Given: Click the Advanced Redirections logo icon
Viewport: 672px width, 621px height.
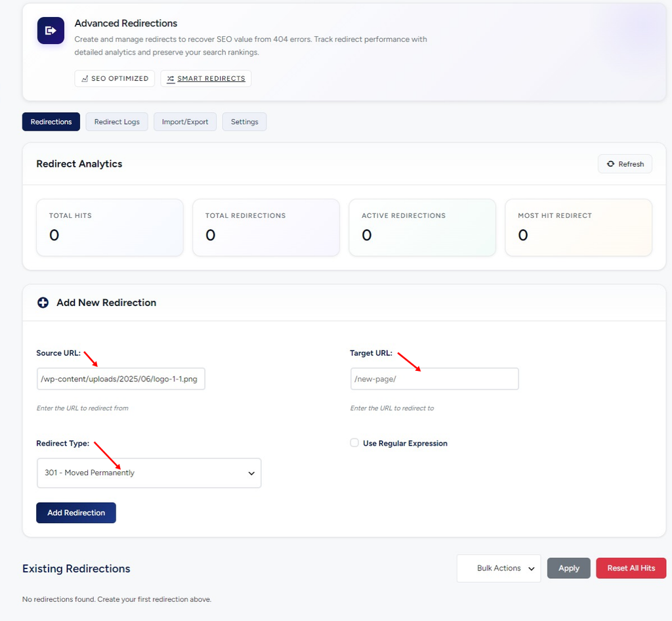Looking at the screenshot, I should tap(51, 30).
